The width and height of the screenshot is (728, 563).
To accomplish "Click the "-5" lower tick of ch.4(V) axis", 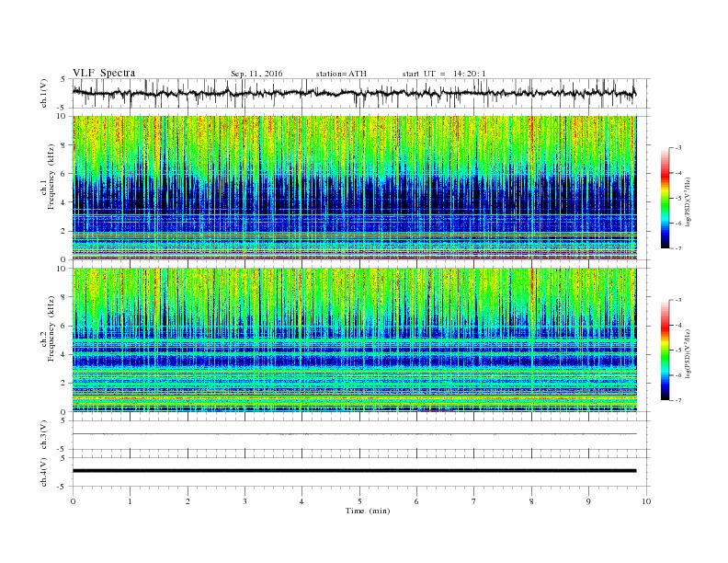I will point(63,487).
